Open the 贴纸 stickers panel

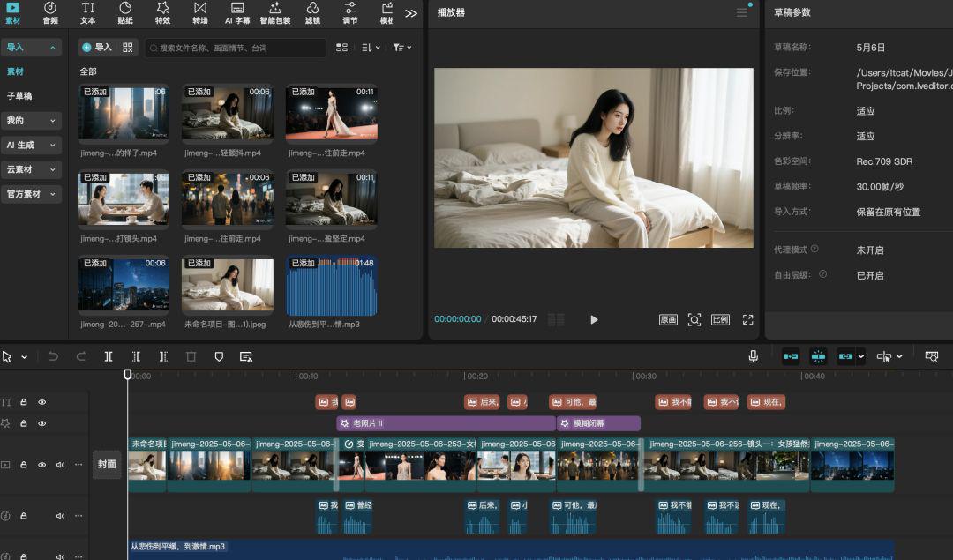pyautogui.click(x=124, y=13)
